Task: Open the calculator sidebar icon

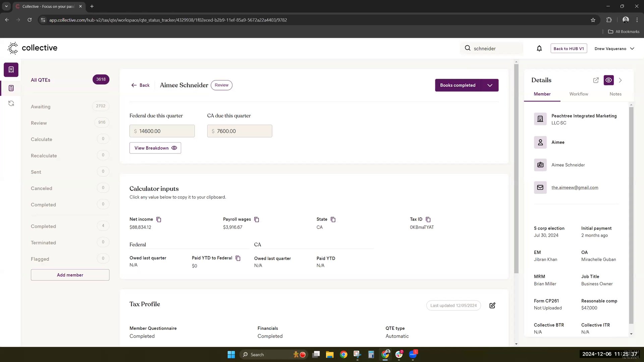Action: pos(11,88)
